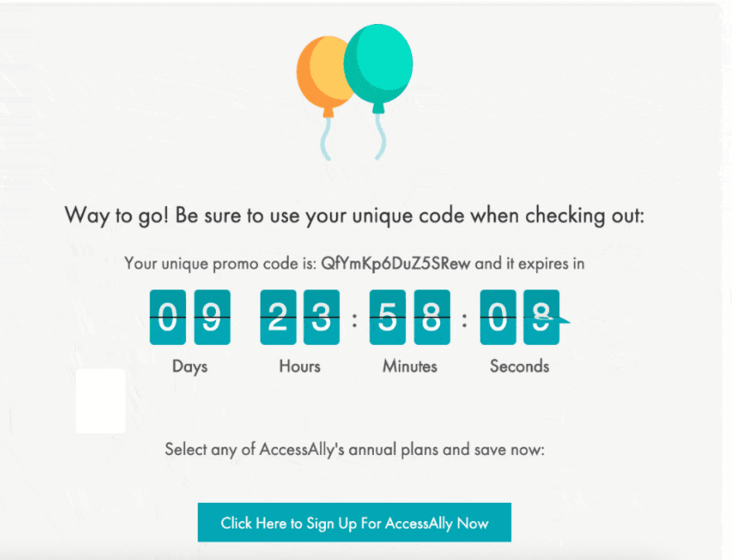The image size is (732, 560).
Task: Click Here to Sign Up For AccessAlly Now
Action: tap(354, 523)
